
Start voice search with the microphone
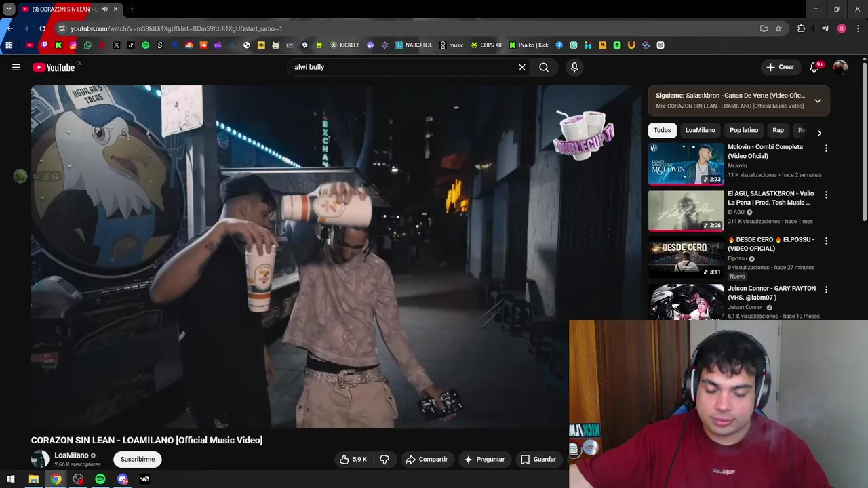(x=574, y=67)
